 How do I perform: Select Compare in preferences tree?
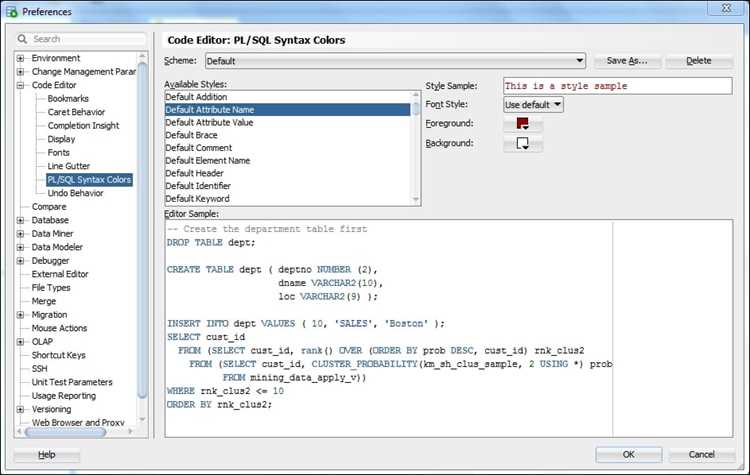(x=49, y=207)
